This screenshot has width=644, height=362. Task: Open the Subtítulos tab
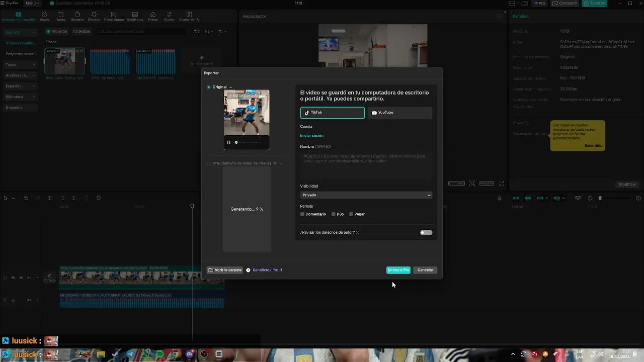click(135, 17)
